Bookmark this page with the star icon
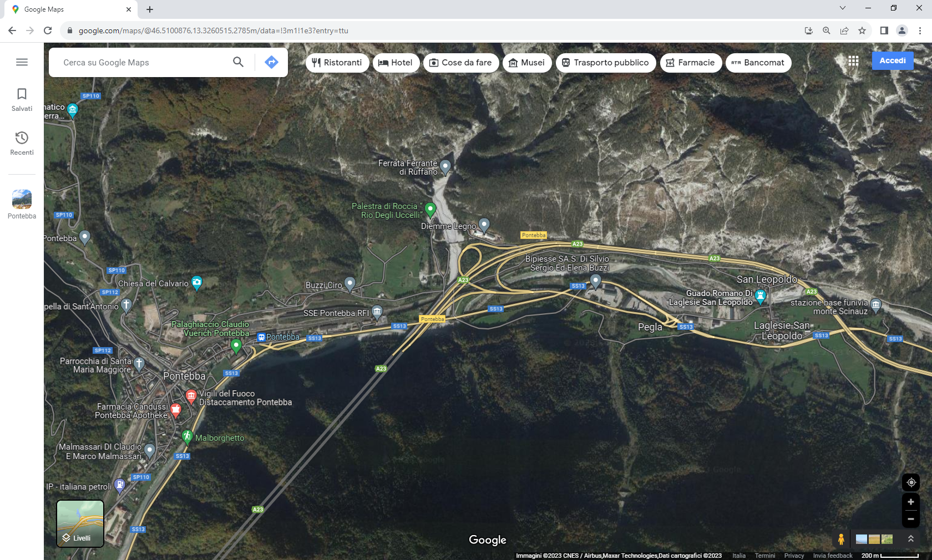932x560 pixels. click(x=862, y=30)
